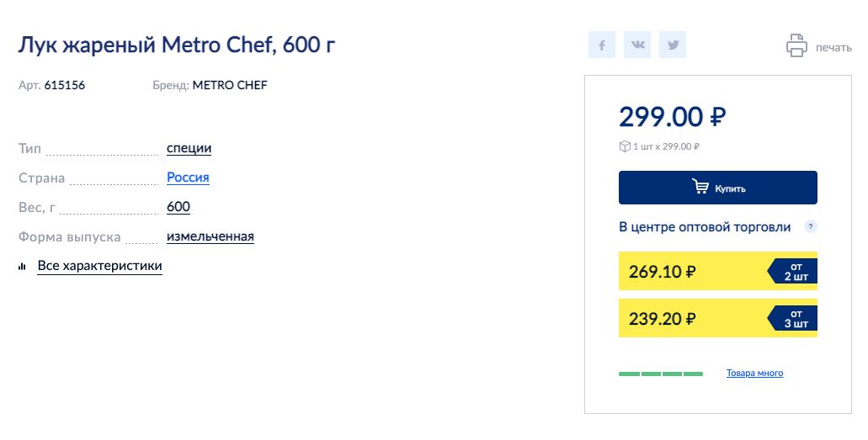868x440 pixels.
Task: Click the Товара много stock link
Action: click(754, 373)
